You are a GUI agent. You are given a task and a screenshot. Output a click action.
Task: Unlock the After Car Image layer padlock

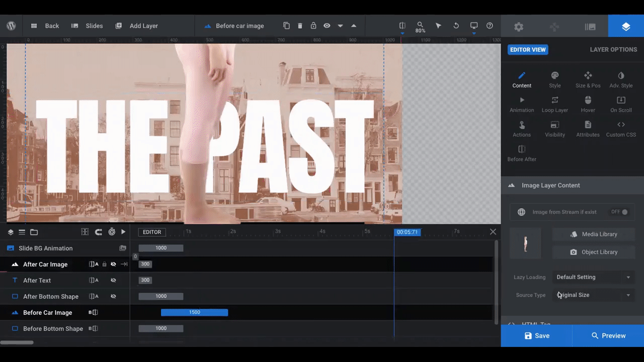click(x=104, y=264)
